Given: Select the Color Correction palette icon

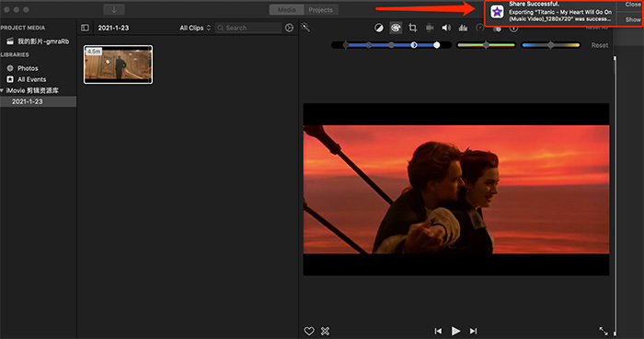Looking at the screenshot, I should [x=396, y=28].
